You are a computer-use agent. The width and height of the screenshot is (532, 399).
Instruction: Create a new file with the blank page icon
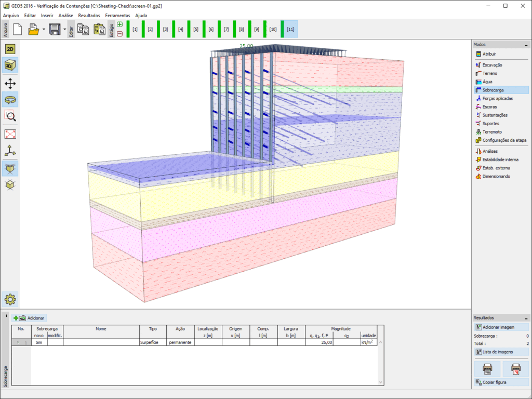click(18, 29)
